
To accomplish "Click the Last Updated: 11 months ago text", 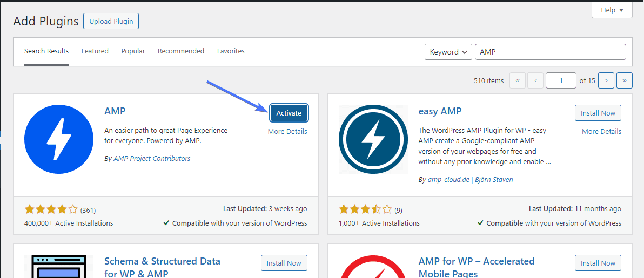I will click(575, 208).
